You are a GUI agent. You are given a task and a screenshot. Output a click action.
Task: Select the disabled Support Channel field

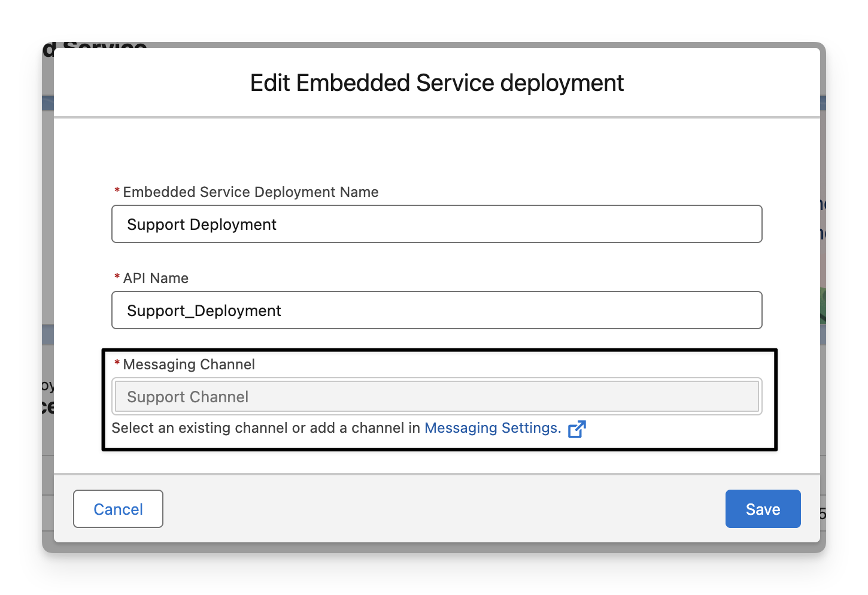click(436, 396)
